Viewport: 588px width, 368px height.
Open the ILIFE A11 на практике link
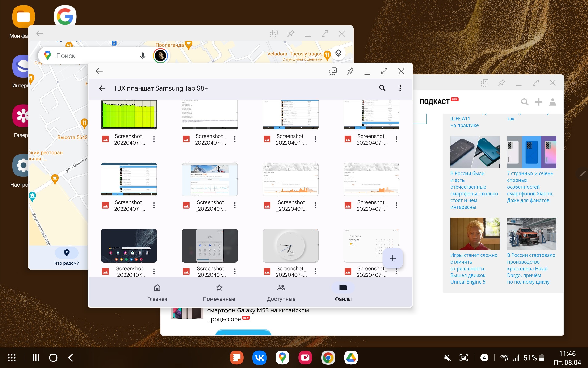464,122
